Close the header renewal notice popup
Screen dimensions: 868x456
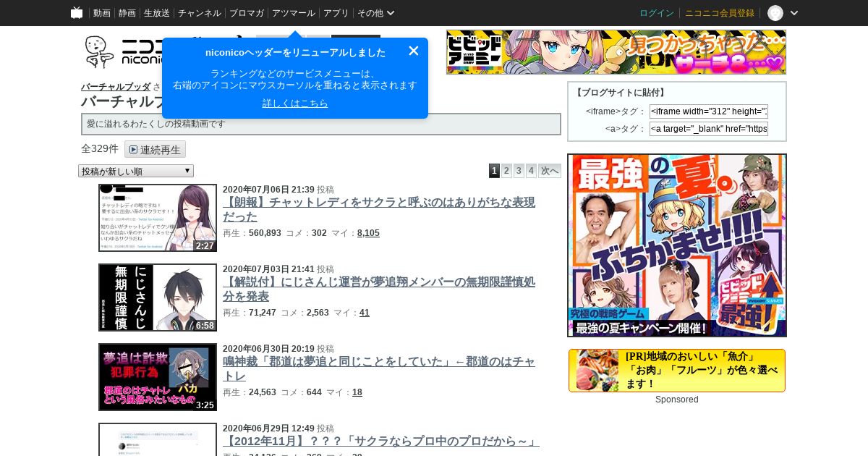(x=414, y=51)
